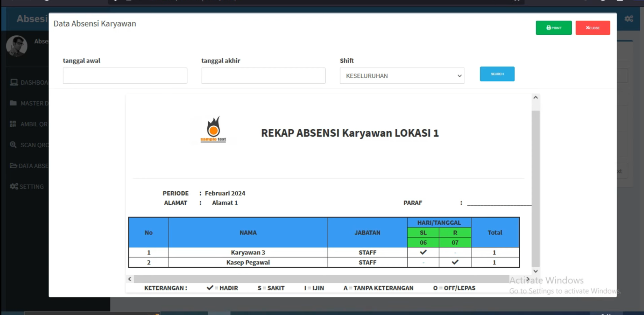Click the gears icon in top-right header
Screen dimensions: 644x315
pyautogui.click(x=628, y=19)
